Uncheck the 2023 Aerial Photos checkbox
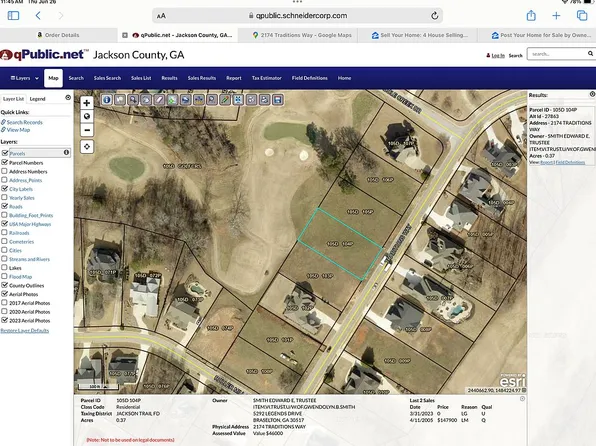 [x=5, y=320]
